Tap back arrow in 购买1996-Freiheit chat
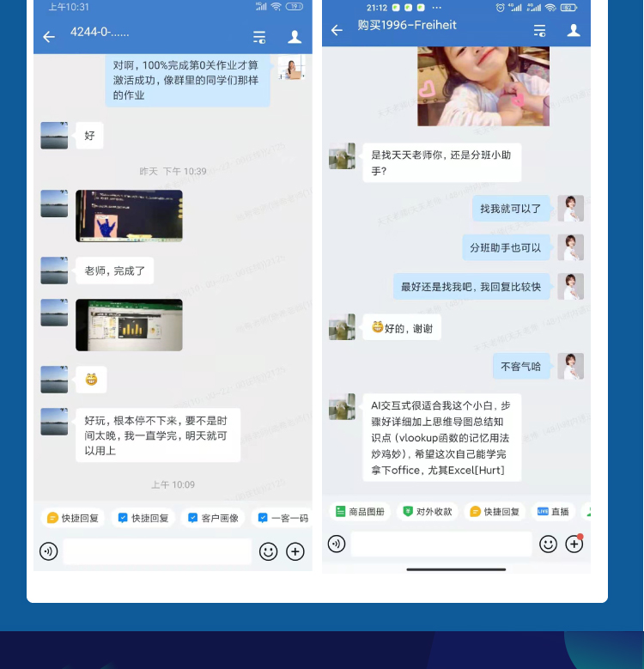 point(337,30)
